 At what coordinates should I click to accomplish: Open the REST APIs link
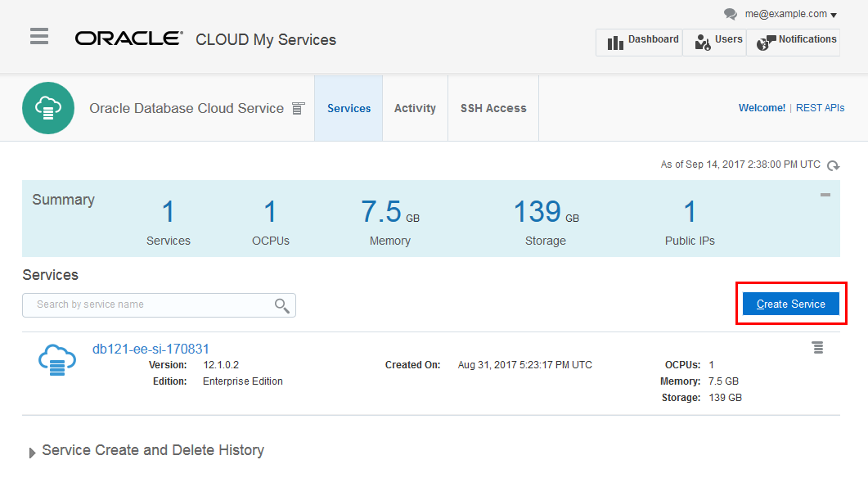coord(820,108)
